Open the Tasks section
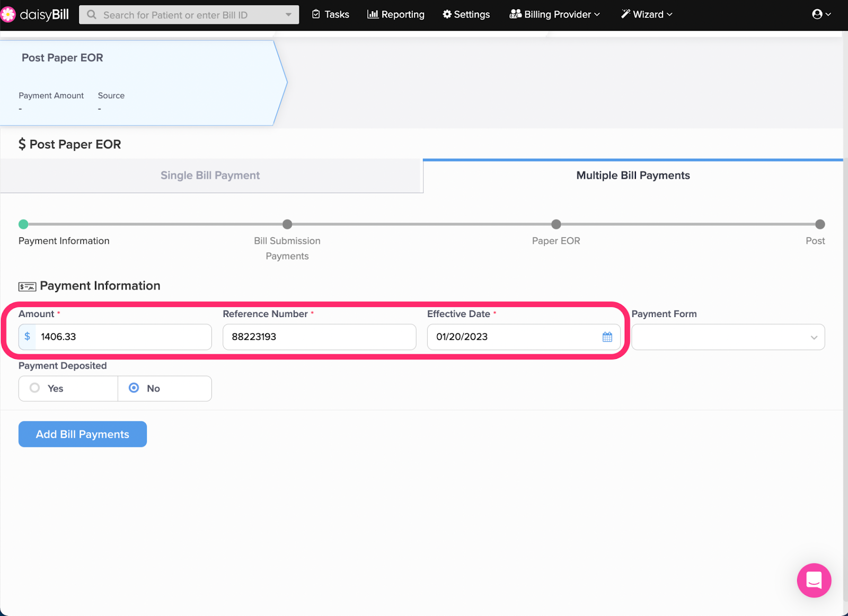 coord(330,14)
